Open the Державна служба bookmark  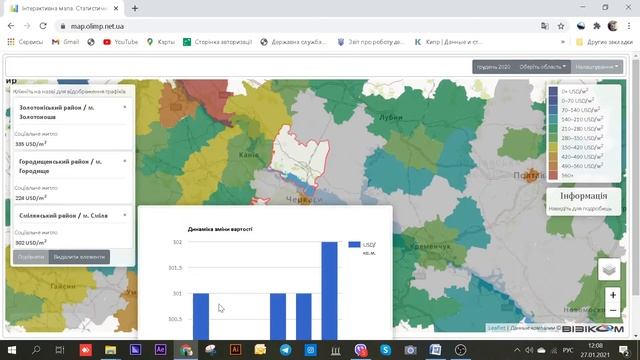[x=293, y=42]
